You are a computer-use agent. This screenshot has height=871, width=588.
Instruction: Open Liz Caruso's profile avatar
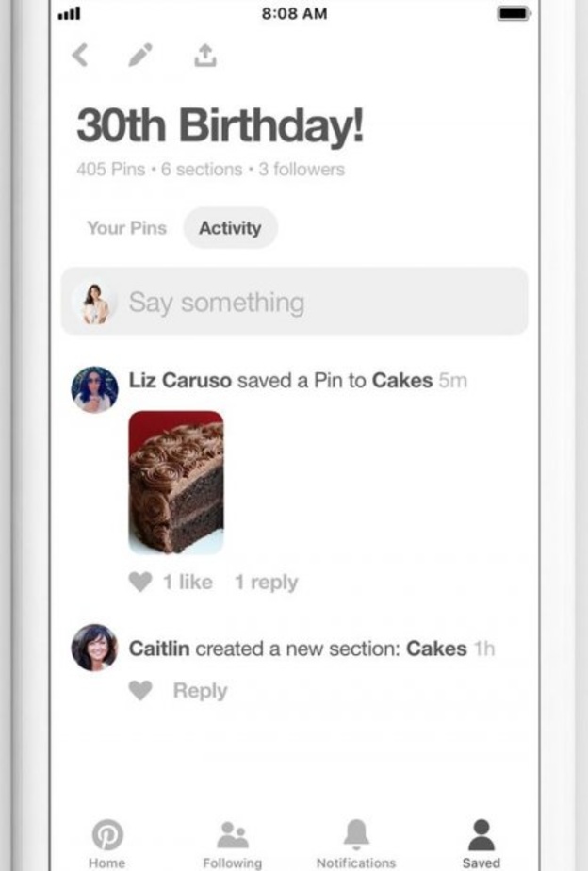(x=94, y=389)
